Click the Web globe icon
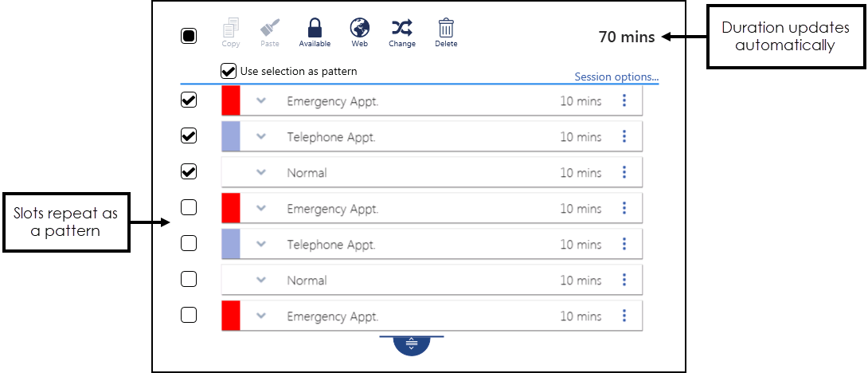Image resolution: width=868 pixels, height=373 pixels. click(360, 29)
